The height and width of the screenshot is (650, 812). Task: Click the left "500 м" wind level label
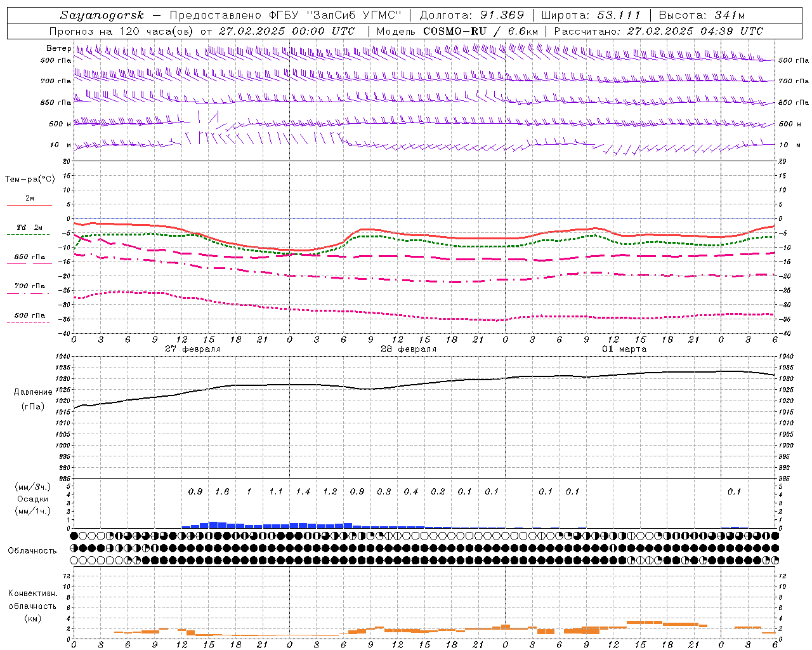60,124
